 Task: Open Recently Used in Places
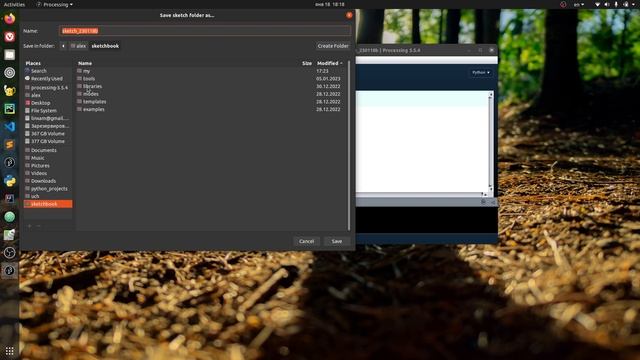point(48,79)
